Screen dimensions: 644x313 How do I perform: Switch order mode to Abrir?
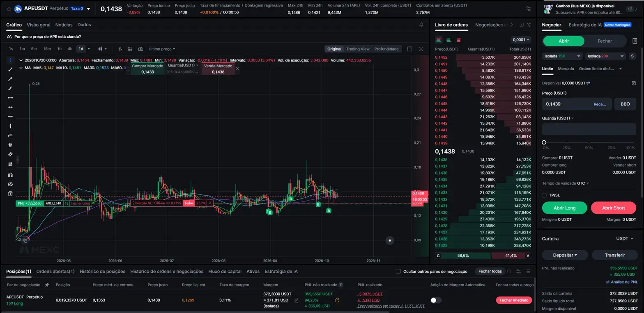point(563,41)
